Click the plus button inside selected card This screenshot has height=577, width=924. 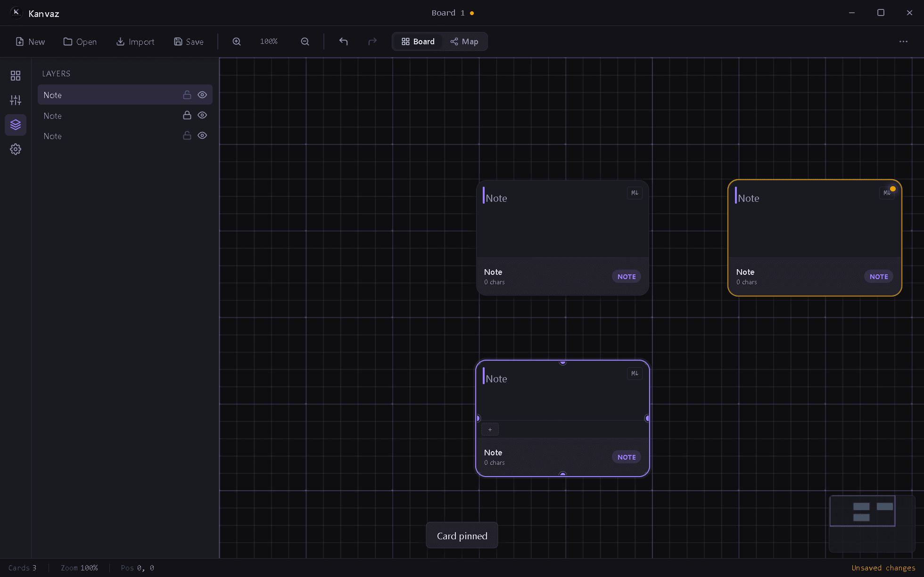(490, 429)
